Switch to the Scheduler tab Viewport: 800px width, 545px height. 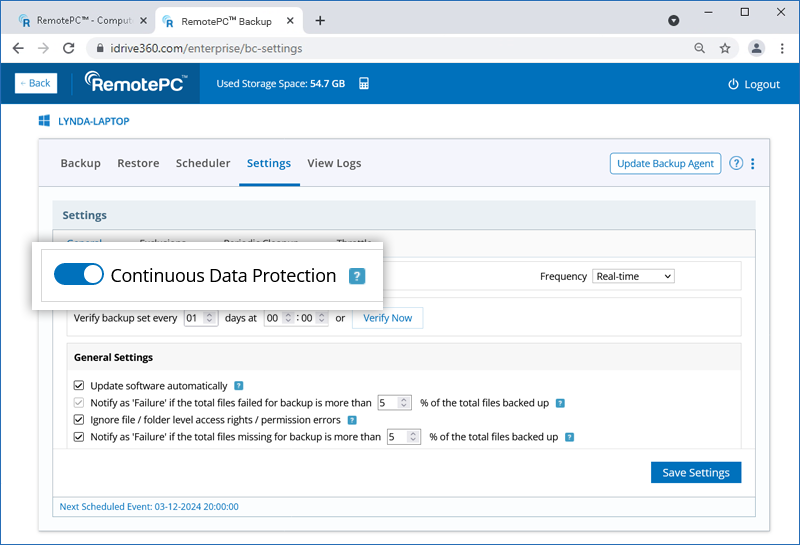(x=203, y=163)
